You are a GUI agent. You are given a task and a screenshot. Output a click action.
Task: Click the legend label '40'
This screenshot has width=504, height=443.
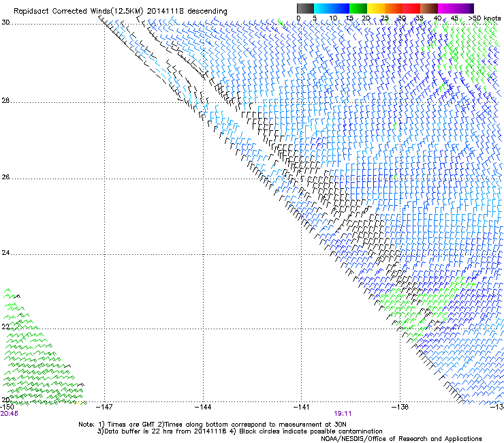pyautogui.click(x=437, y=18)
